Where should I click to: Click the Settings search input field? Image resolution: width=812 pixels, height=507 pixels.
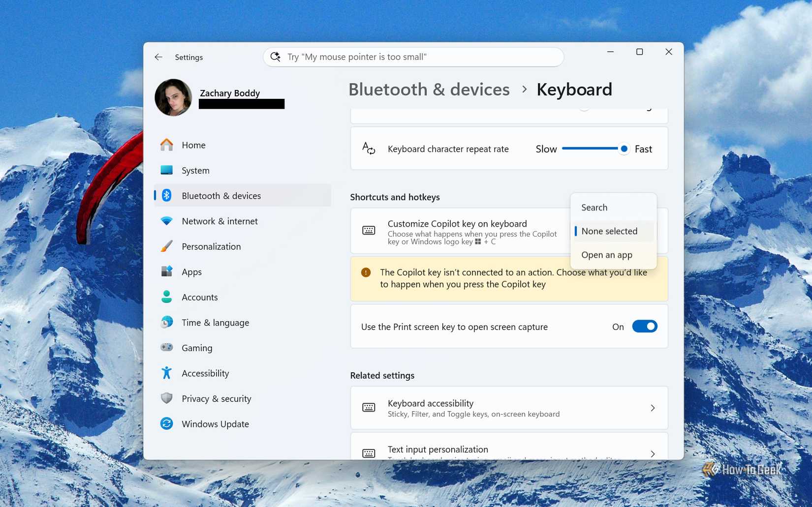pos(413,57)
